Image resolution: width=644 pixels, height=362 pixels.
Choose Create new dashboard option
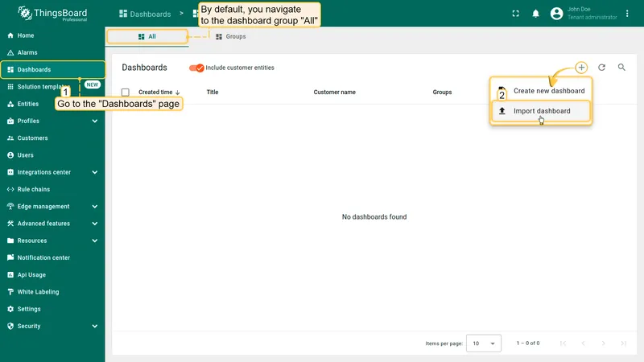tap(541, 91)
